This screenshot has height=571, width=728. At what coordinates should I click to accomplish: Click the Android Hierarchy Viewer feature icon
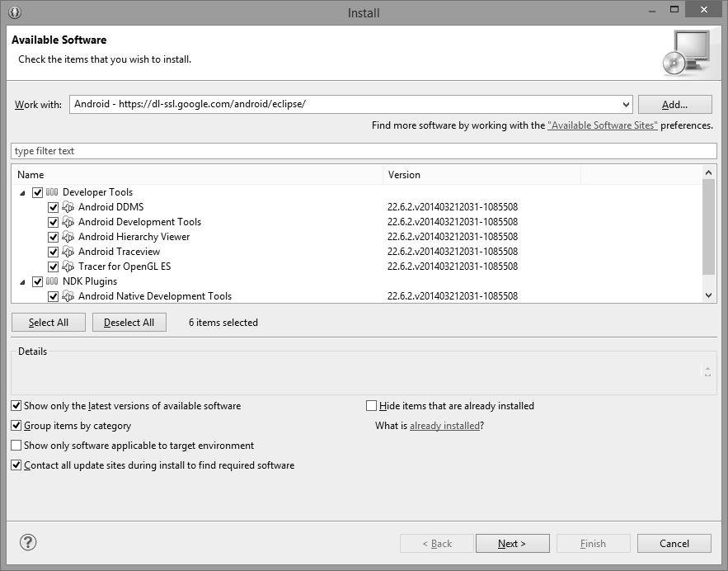(x=68, y=237)
